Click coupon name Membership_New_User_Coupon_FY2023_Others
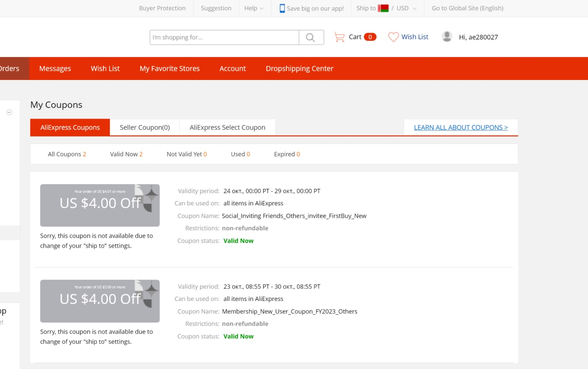The height and width of the screenshot is (369, 588). pos(289,311)
